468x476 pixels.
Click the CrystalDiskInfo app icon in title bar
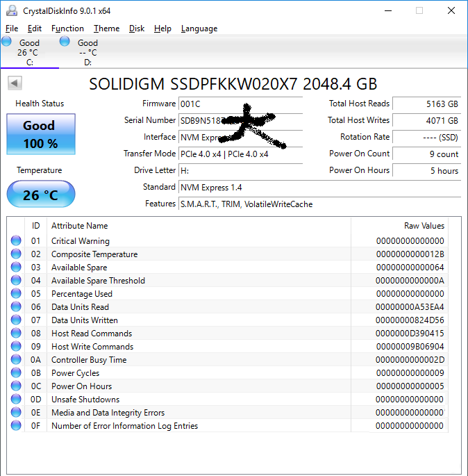(x=12, y=10)
